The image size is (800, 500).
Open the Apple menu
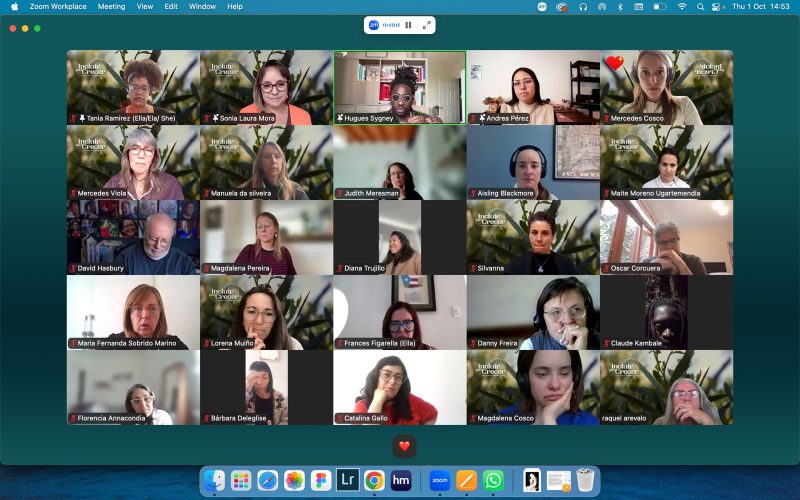[x=14, y=7]
